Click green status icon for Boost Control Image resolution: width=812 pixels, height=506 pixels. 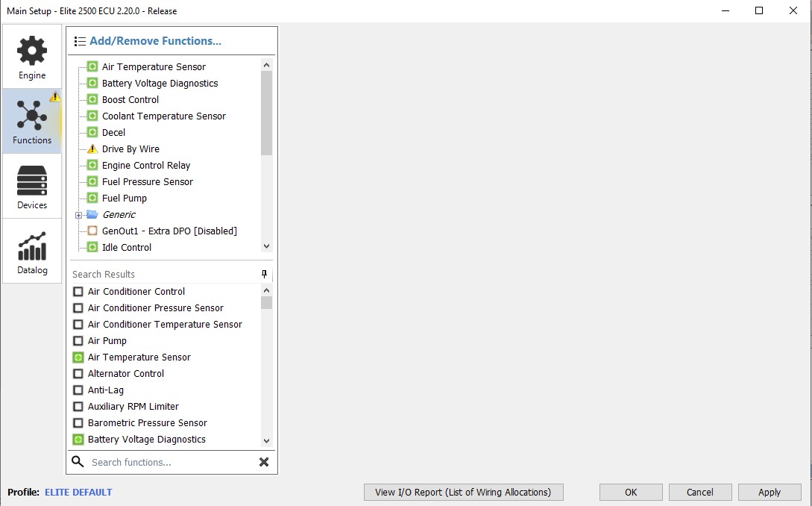[92, 99]
